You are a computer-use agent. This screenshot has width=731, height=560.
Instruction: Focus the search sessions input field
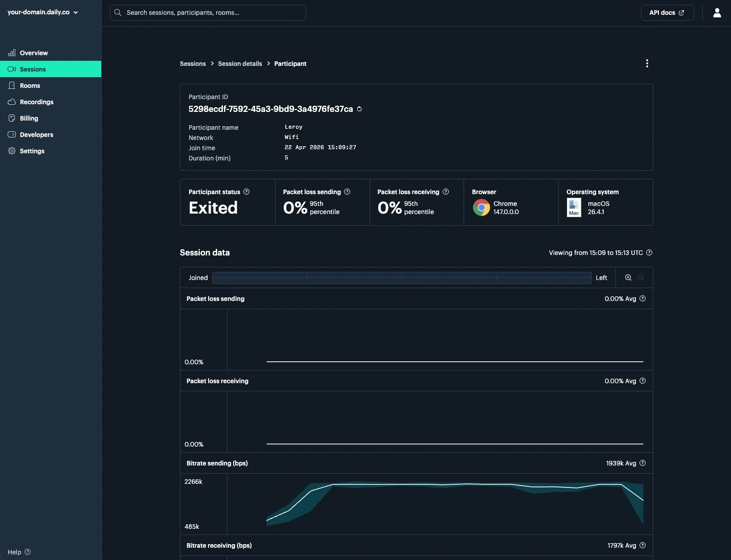(208, 13)
